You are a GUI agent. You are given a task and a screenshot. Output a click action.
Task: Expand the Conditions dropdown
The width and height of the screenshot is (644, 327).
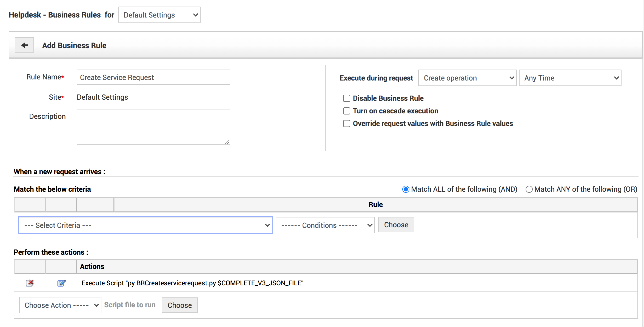[x=325, y=225]
